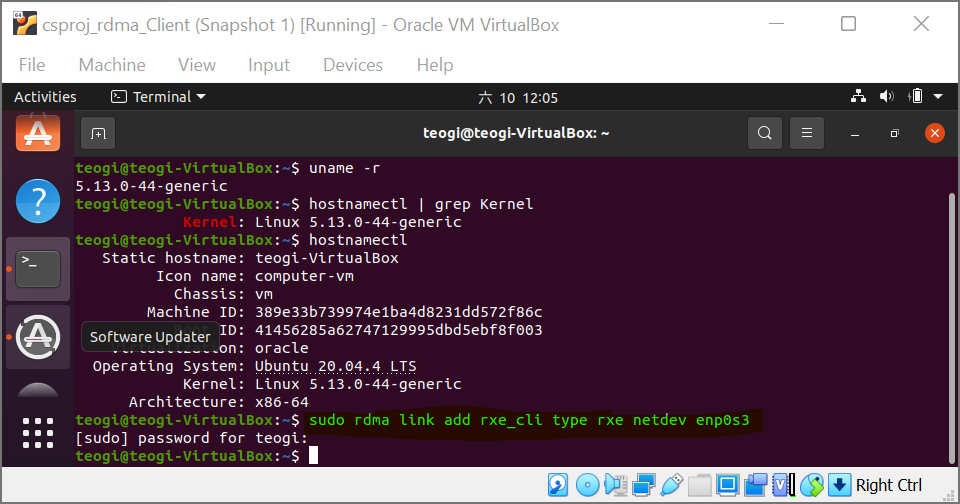Click the 'x86-64' architecture value

pyautogui.click(x=282, y=402)
